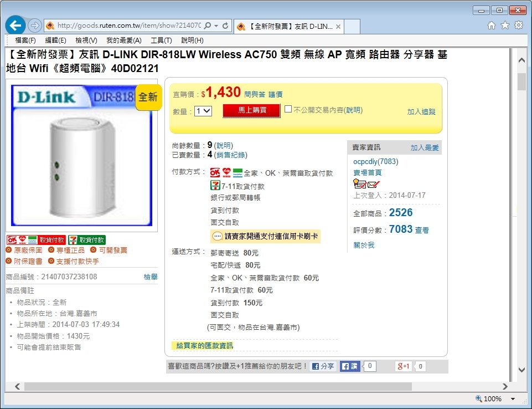Open the 編輯(E) menu
This screenshot has width=532, height=409.
click(56, 40)
